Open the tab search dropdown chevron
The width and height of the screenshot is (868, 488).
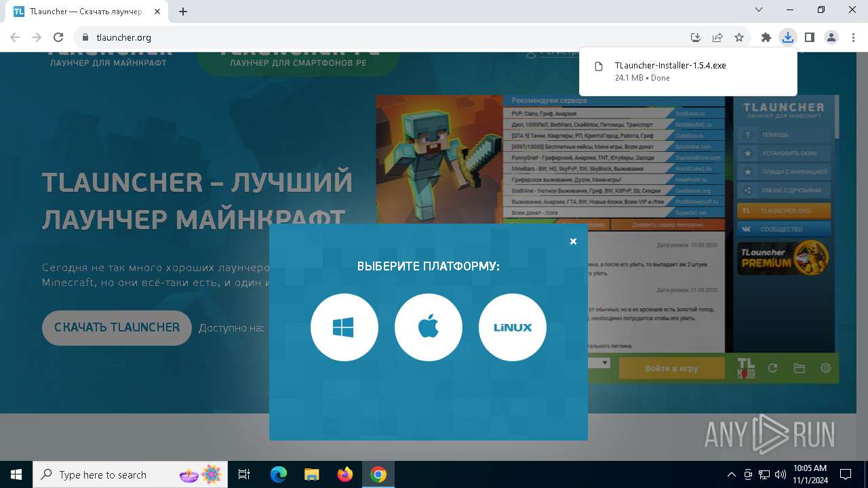click(x=759, y=9)
